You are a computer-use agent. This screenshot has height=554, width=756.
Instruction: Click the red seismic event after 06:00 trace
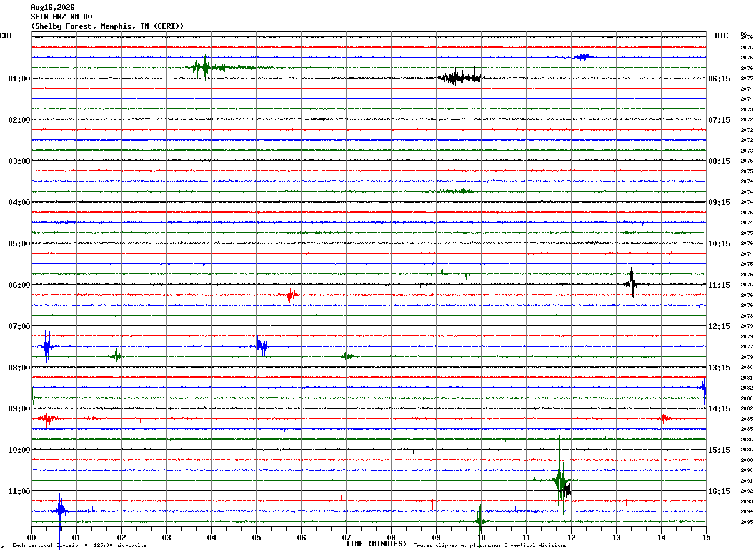coord(292,295)
